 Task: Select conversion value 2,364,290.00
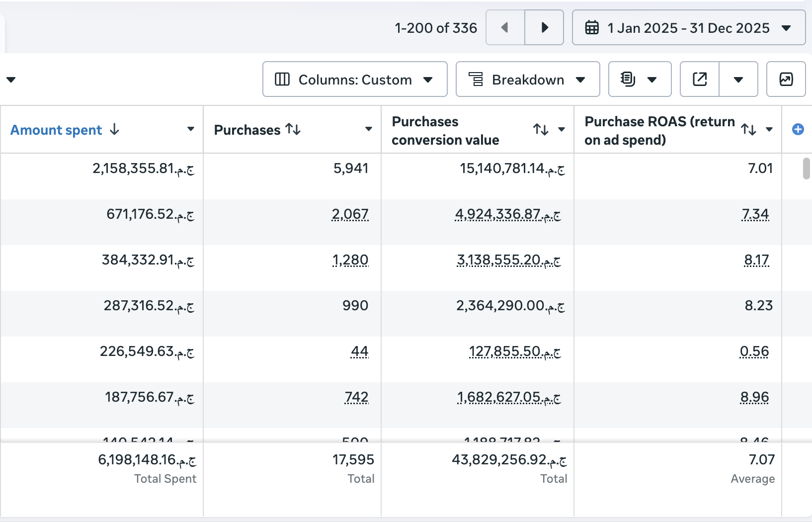pos(510,306)
